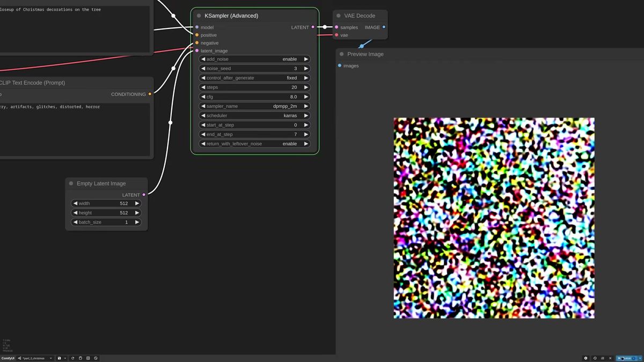This screenshot has height=362, width=644.
Task: Click the VAE Decode vae input socket
Action: [x=336, y=35]
